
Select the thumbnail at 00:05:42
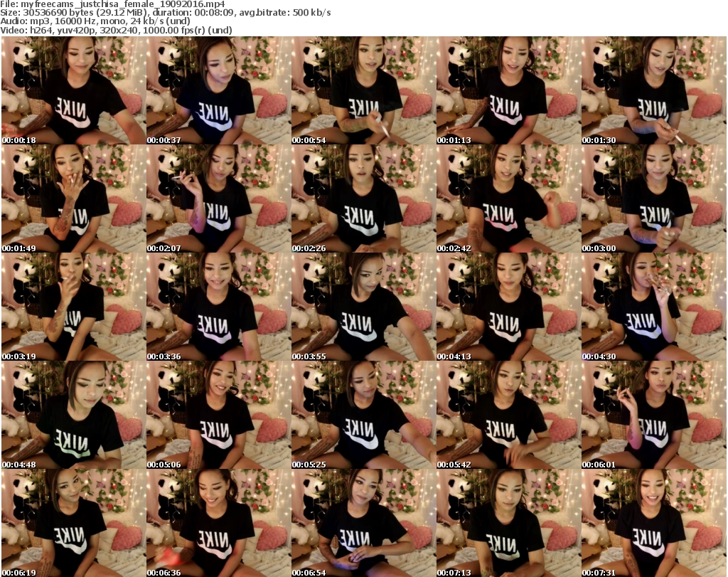point(508,415)
